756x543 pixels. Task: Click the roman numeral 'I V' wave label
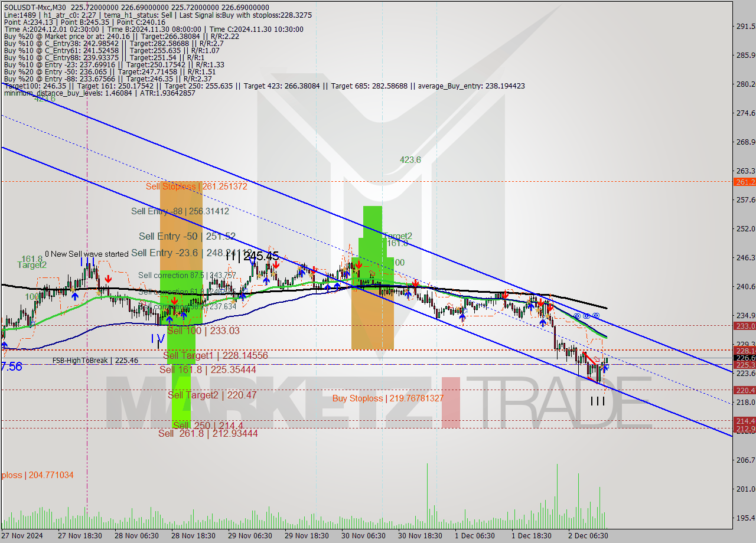[157, 339]
